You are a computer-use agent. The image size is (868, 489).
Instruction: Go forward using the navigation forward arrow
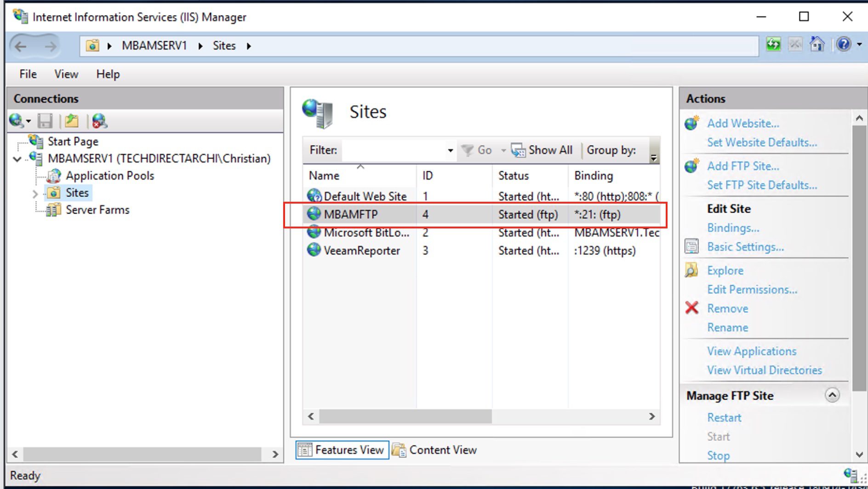[50, 46]
